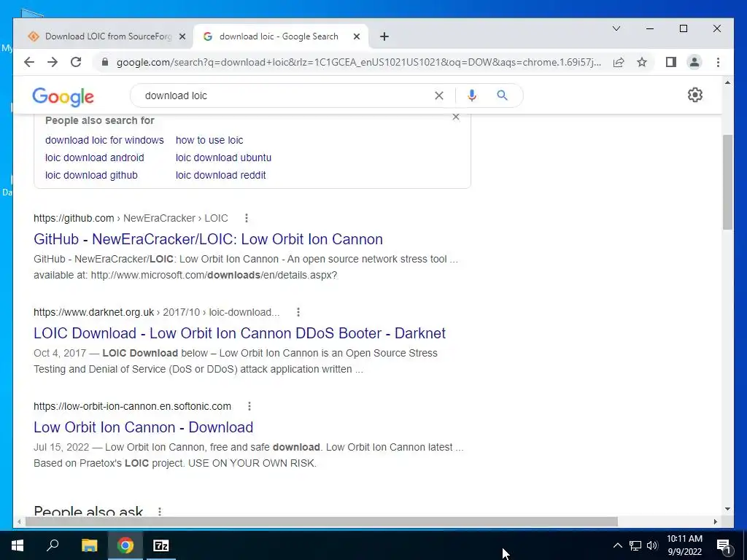Open People also ask options menu

pyautogui.click(x=160, y=511)
